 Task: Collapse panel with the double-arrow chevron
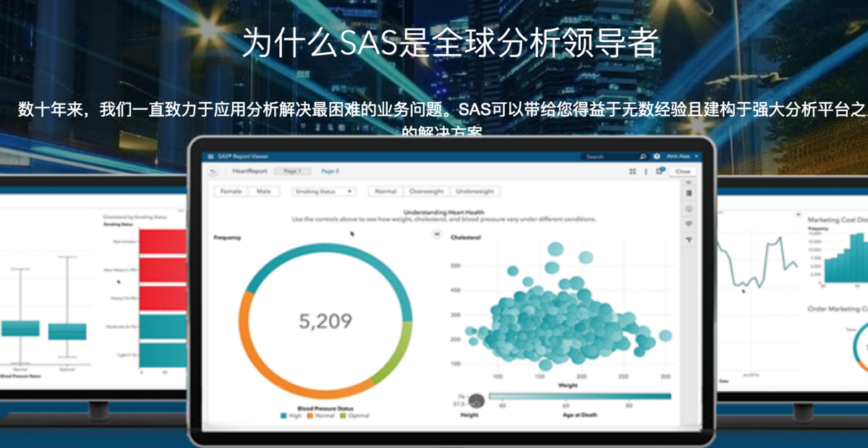pos(436,233)
